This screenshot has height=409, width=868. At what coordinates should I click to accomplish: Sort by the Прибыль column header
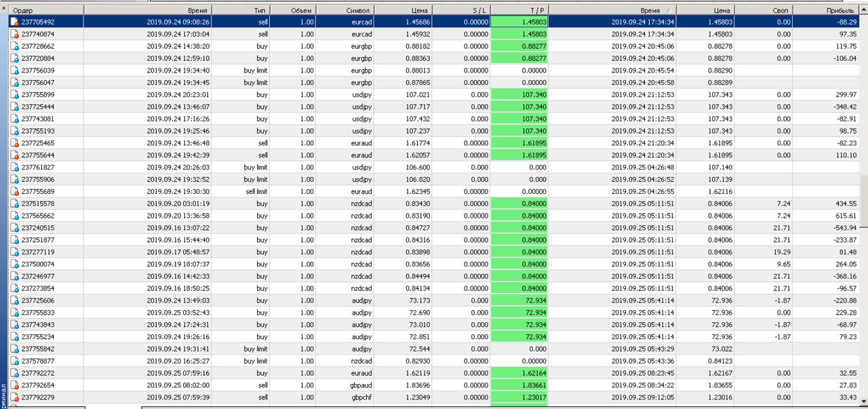click(826, 10)
